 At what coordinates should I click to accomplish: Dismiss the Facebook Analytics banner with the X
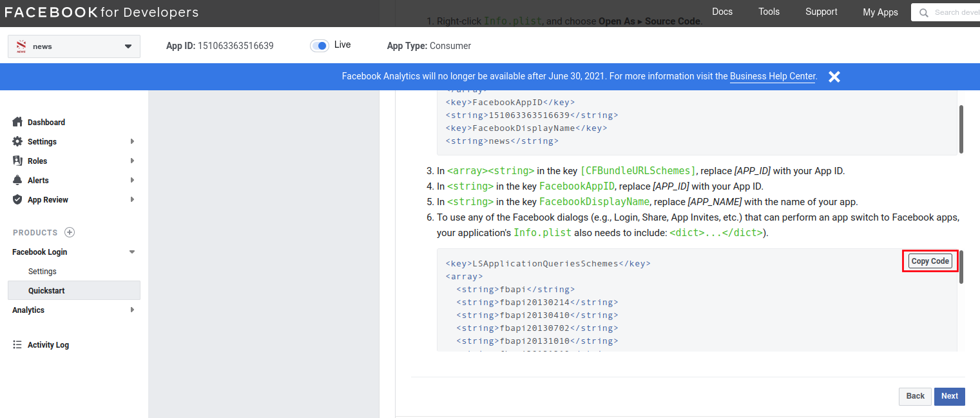[x=834, y=76]
